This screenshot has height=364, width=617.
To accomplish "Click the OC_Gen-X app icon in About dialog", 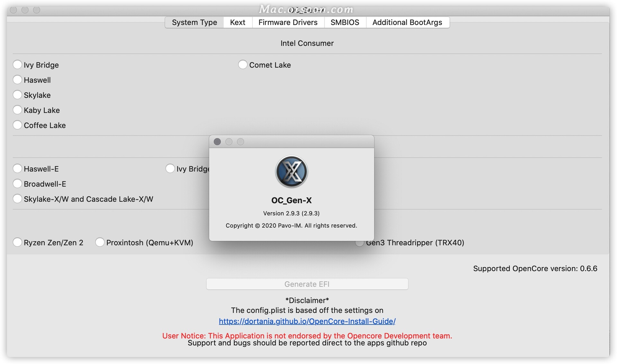I will pos(291,172).
